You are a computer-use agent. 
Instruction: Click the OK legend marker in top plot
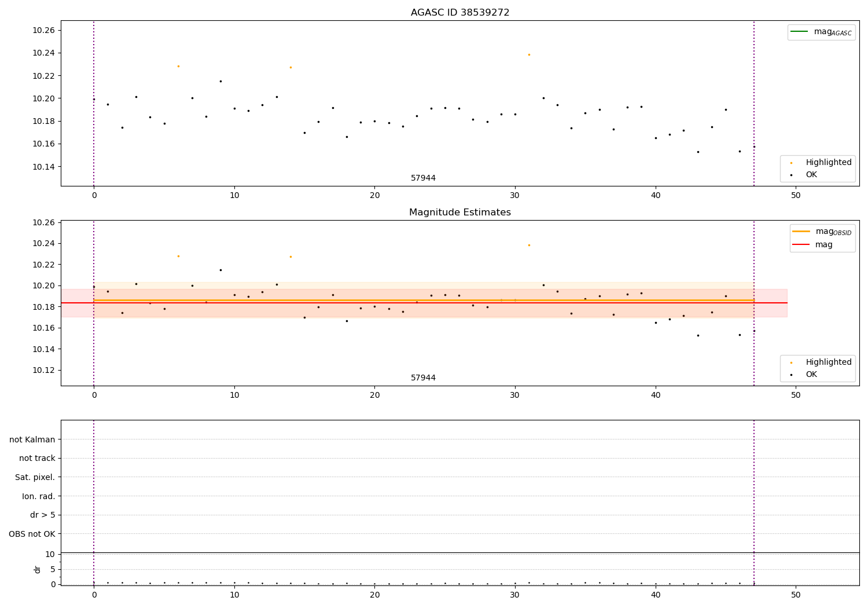791,175
